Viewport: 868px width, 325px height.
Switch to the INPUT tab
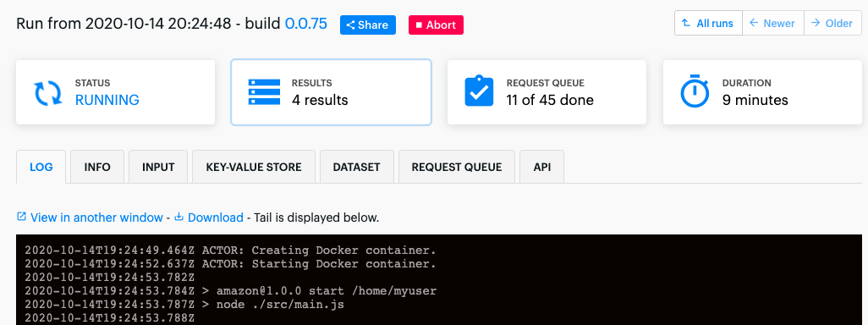(x=158, y=167)
